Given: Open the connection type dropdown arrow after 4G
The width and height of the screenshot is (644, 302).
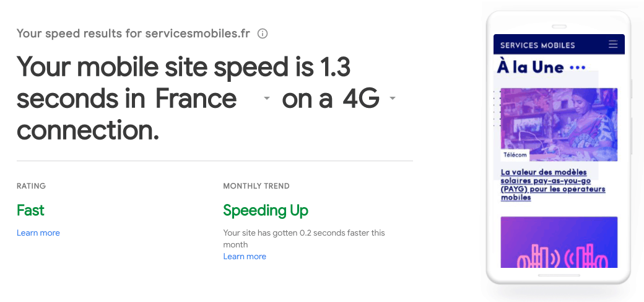Looking at the screenshot, I should click(x=392, y=99).
